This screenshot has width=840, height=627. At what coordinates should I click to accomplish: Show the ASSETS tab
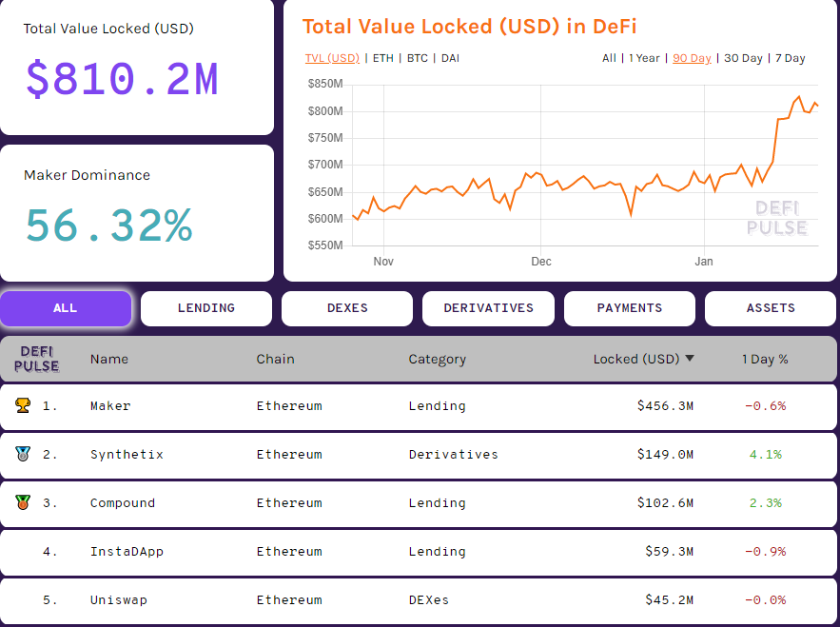tap(771, 308)
